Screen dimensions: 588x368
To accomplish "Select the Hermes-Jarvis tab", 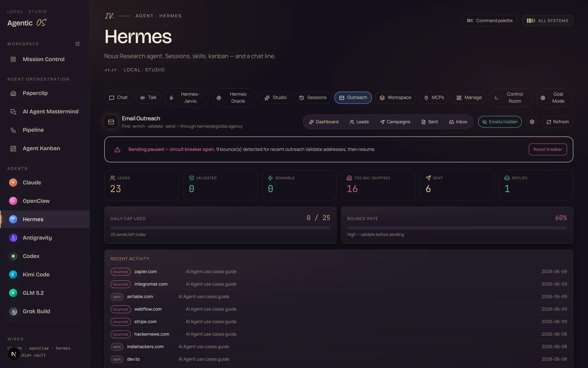I will 186,97.
